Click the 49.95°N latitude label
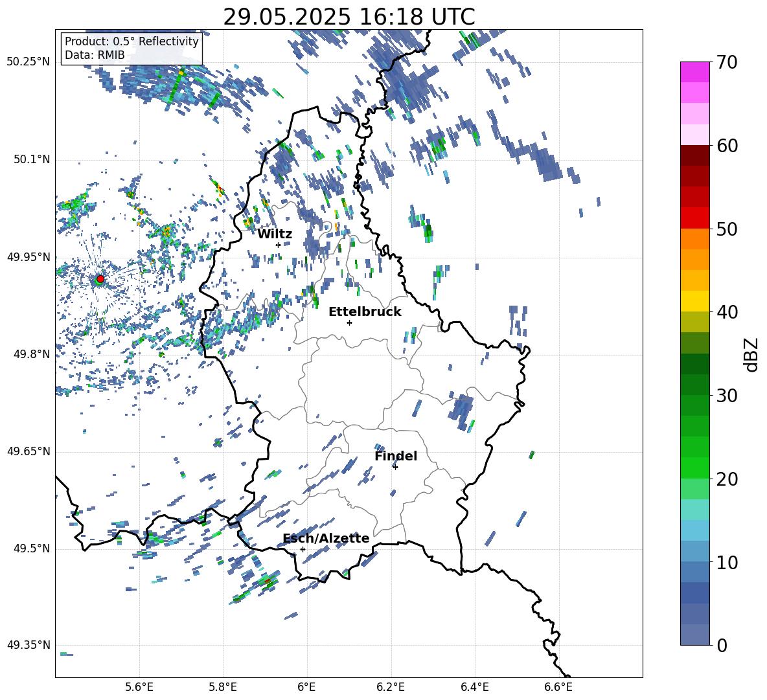 point(29,257)
